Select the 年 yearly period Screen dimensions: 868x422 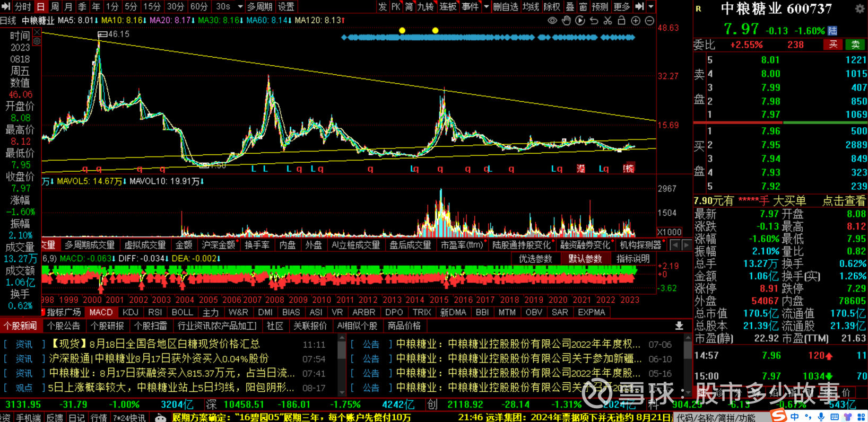point(96,6)
